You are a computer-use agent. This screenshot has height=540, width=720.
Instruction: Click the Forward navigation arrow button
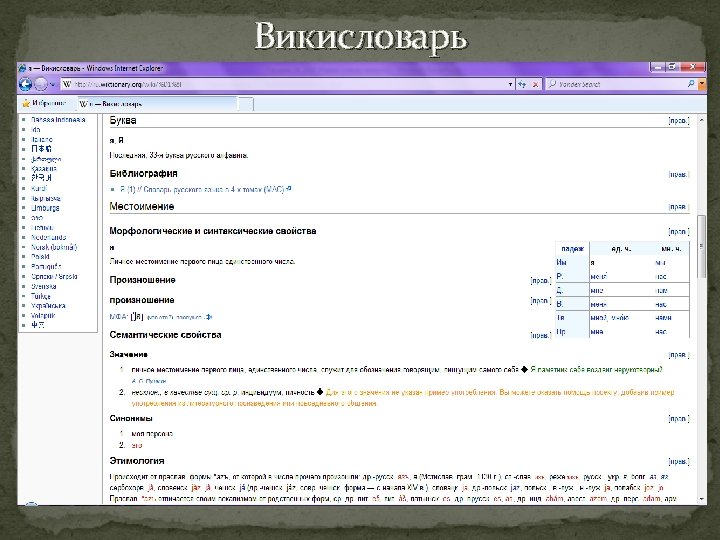click(x=41, y=84)
